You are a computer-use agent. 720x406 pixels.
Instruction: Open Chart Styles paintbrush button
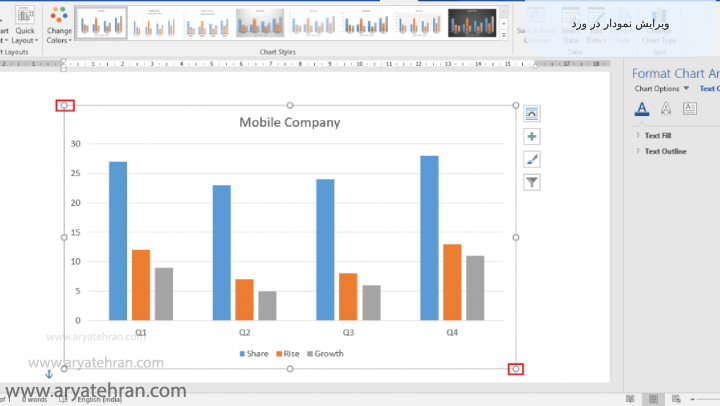(x=532, y=159)
